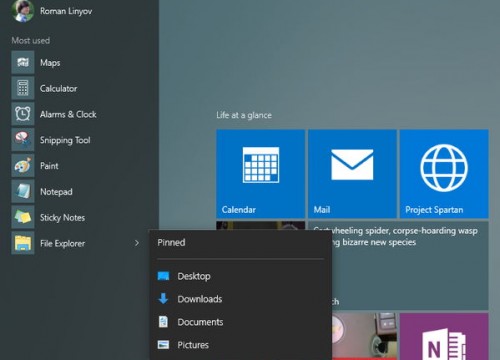Click the Roman Linyov user avatar
Viewport: 500px width, 360px height.
pos(23,11)
